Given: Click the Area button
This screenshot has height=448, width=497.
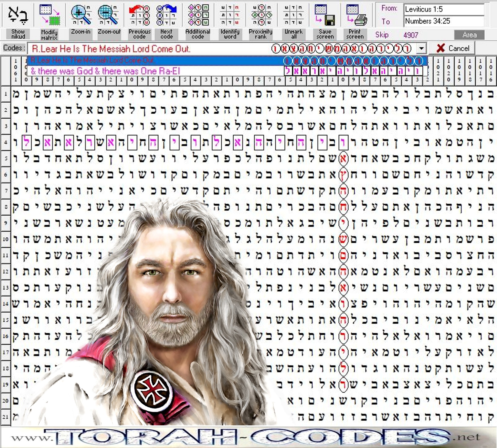Looking at the screenshot, I should pyautogui.click(x=469, y=35).
